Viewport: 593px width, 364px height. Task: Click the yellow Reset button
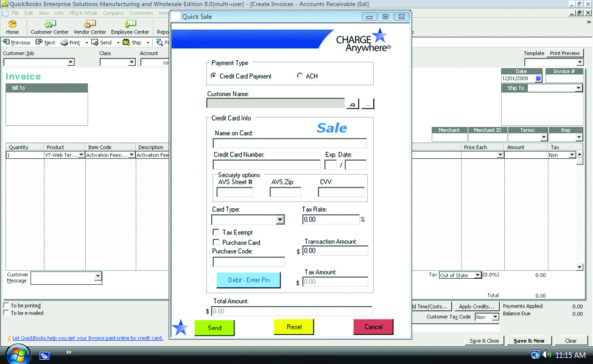click(x=294, y=327)
